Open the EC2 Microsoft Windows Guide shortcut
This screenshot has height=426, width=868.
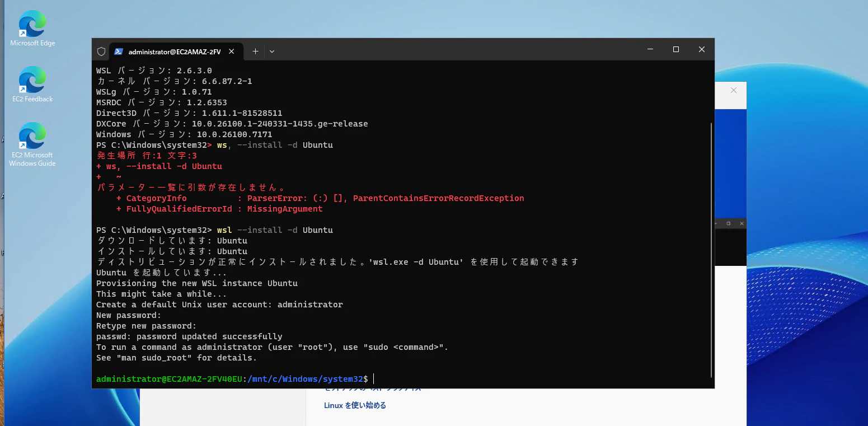click(x=32, y=144)
